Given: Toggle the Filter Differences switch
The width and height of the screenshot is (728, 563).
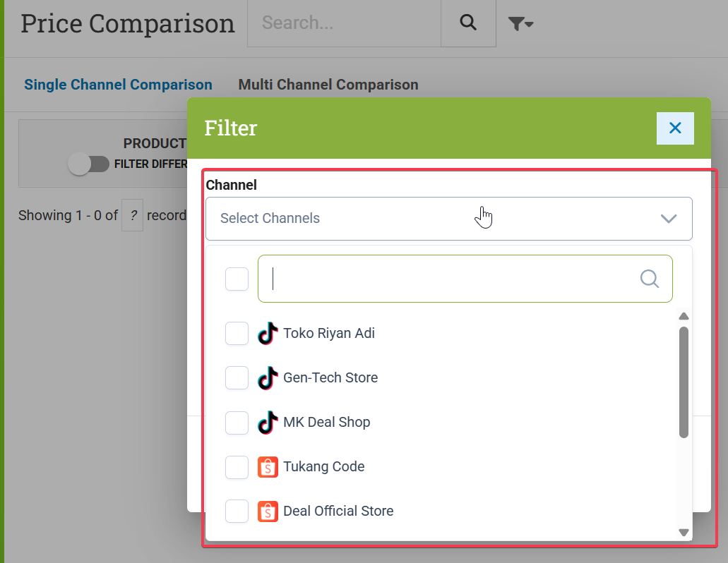Looking at the screenshot, I should tap(88, 164).
